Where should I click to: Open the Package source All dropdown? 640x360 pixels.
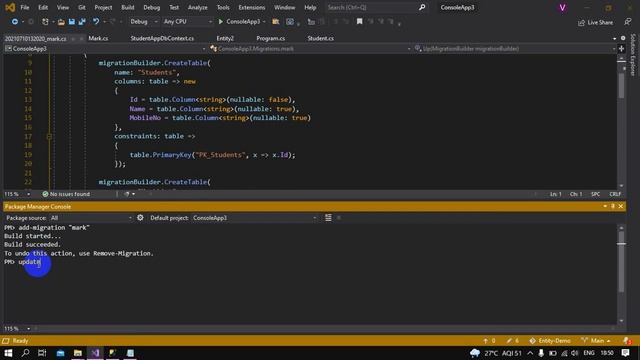pos(91,218)
